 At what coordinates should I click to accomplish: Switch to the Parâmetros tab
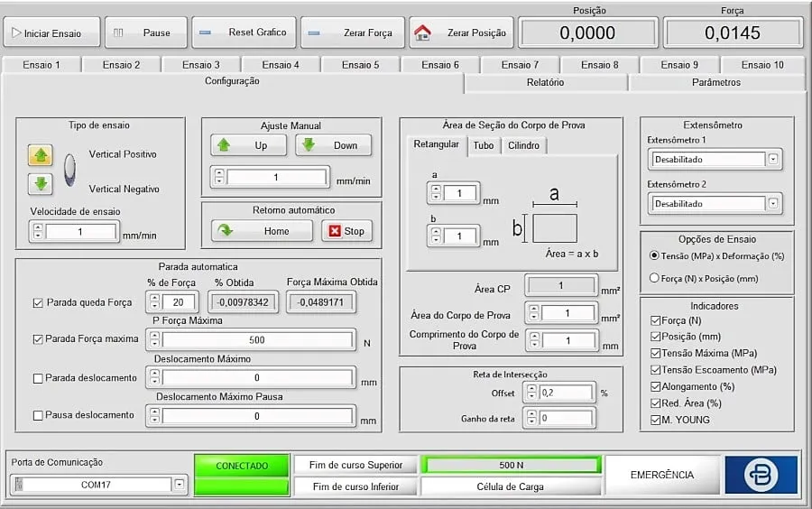point(716,82)
